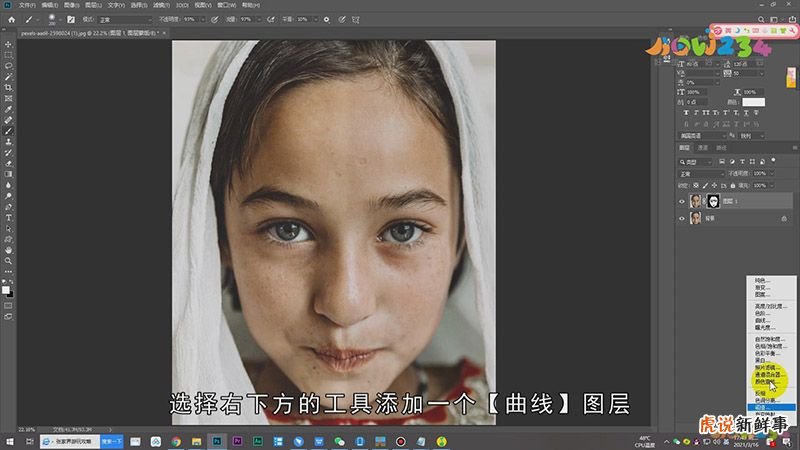The width and height of the screenshot is (800, 450).
Task: Select the Spot Healing Brush tool
Action: point(8,120)
